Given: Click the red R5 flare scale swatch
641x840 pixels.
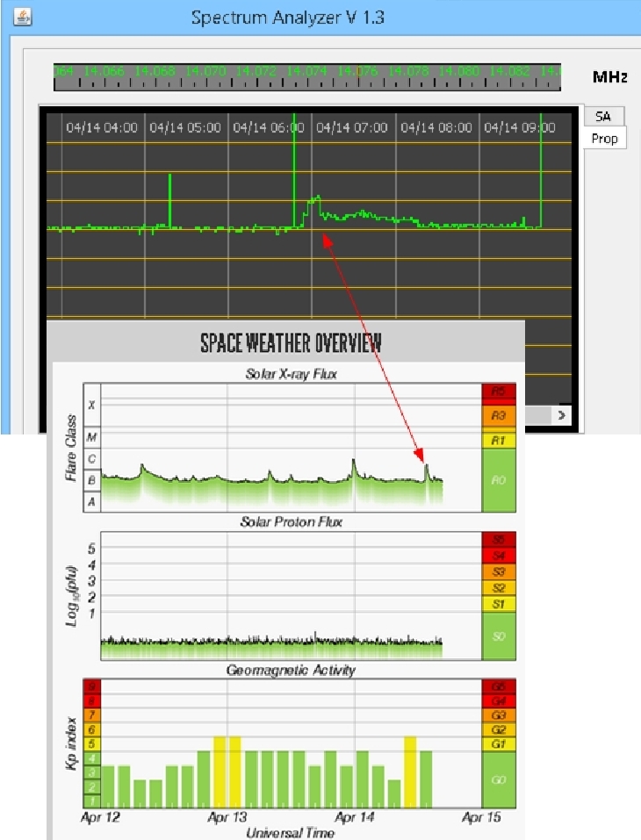Looking at the screenshot, I should tap(499, 391).
